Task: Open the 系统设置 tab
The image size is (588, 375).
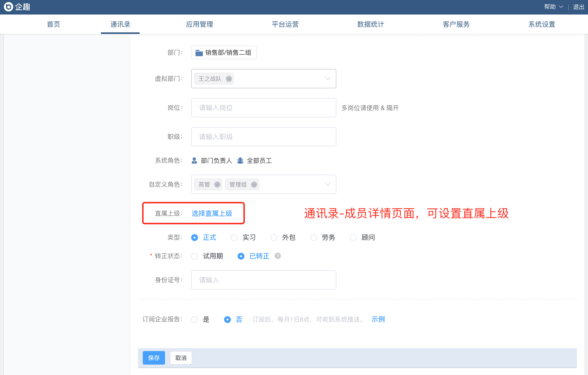Action: point(542,24)
